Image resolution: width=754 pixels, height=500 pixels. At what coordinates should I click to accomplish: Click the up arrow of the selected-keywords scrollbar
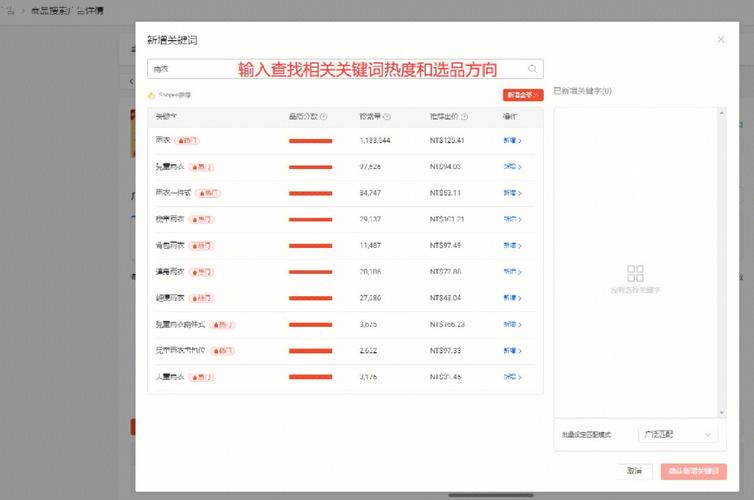721,113
